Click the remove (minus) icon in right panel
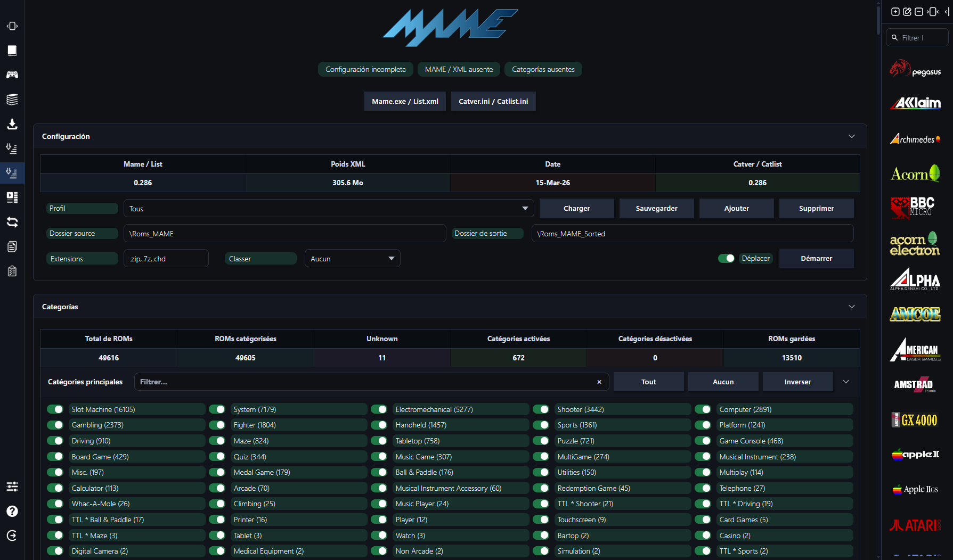The width and height of the screenshot is (953, 560). coord(919,12)
